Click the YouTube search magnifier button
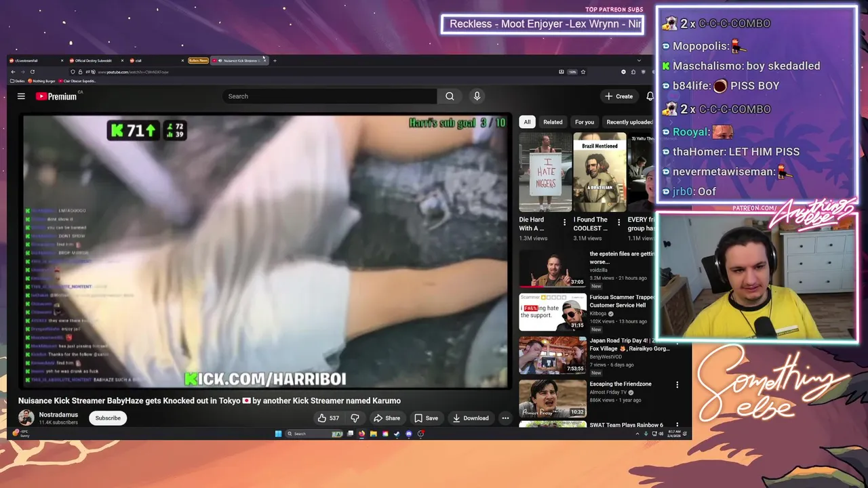The height and width of the screenshot is (488, 868). tap(450, 96)
